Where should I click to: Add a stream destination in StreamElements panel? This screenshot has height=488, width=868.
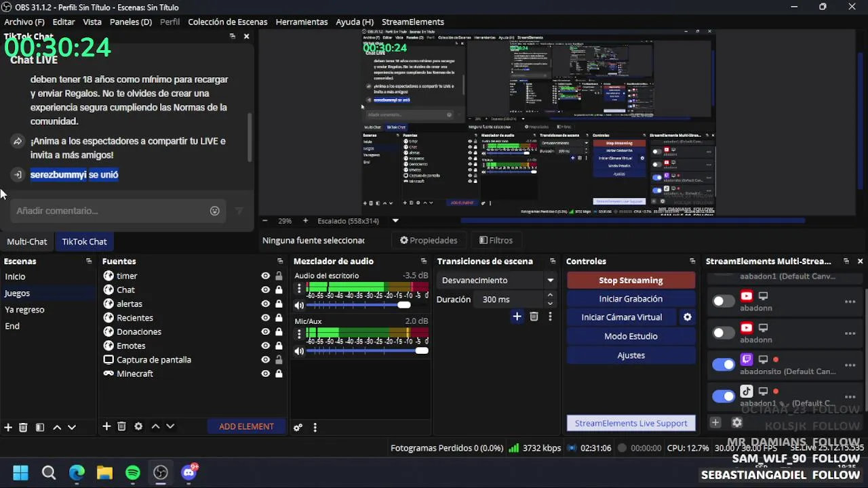click(x=715, y=422)
